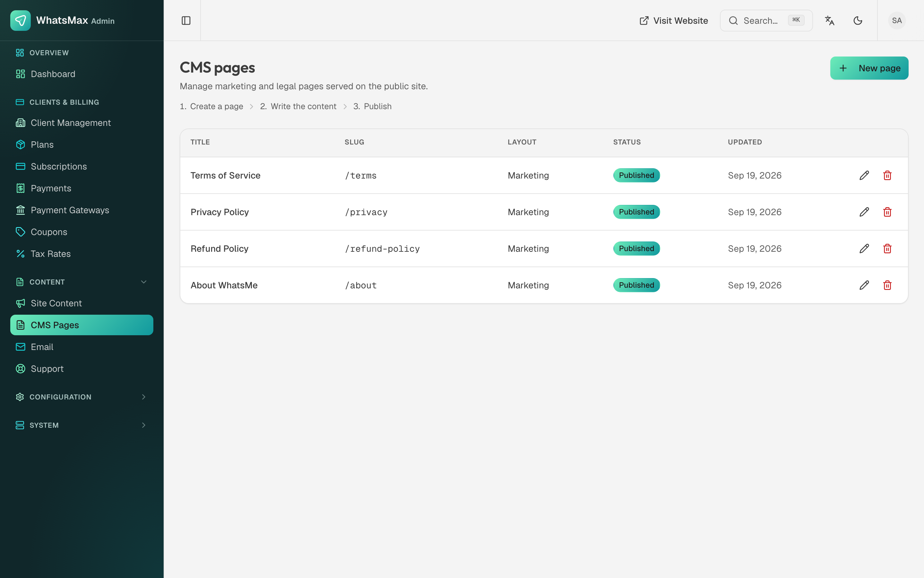Edit the Terms of Service page
The image size is (924, 578).
864,175
